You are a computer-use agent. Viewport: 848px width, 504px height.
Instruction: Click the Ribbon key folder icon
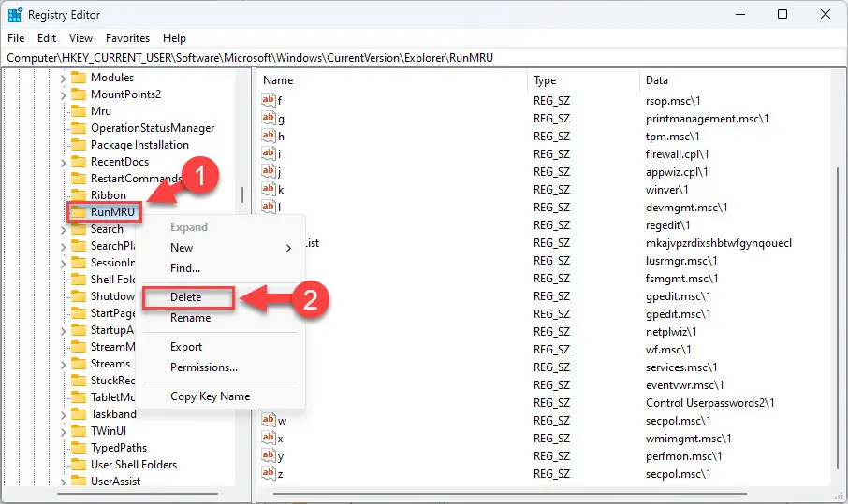79,195
